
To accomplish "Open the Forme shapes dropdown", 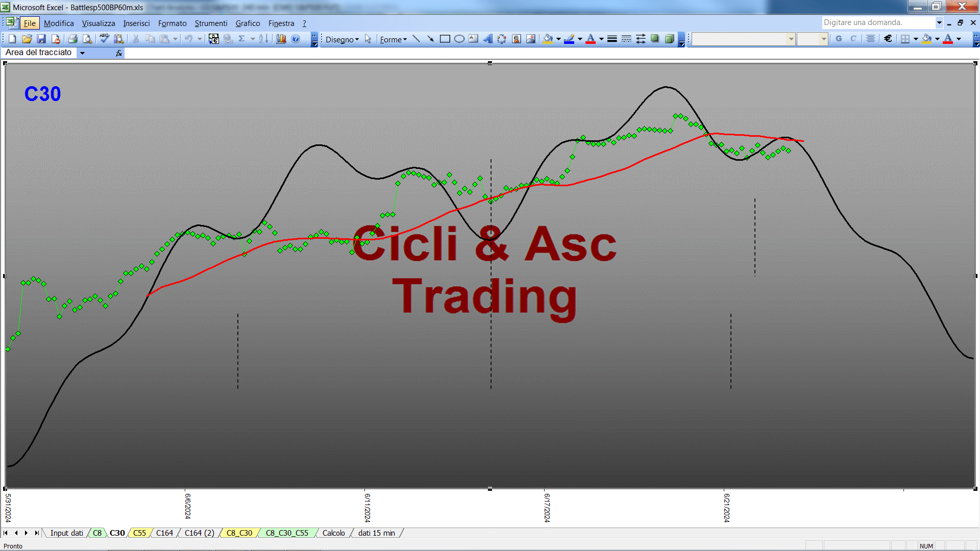I will point(393,39).
